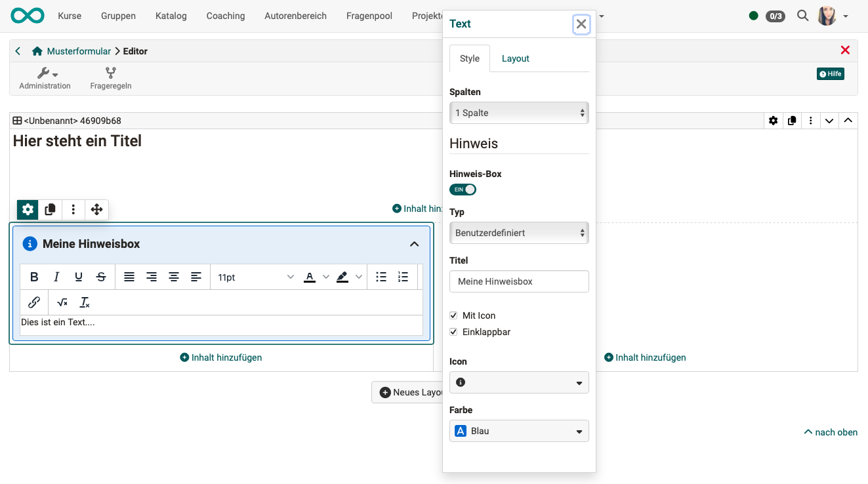This screenshot has height=484, width=868.
Task: Click the Bold formatting icon
Action: 34,277
